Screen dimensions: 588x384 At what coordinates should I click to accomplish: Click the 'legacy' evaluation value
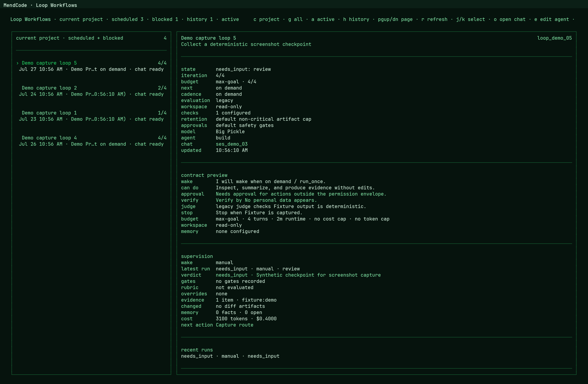pyautogui.click(x=224, y=100)
